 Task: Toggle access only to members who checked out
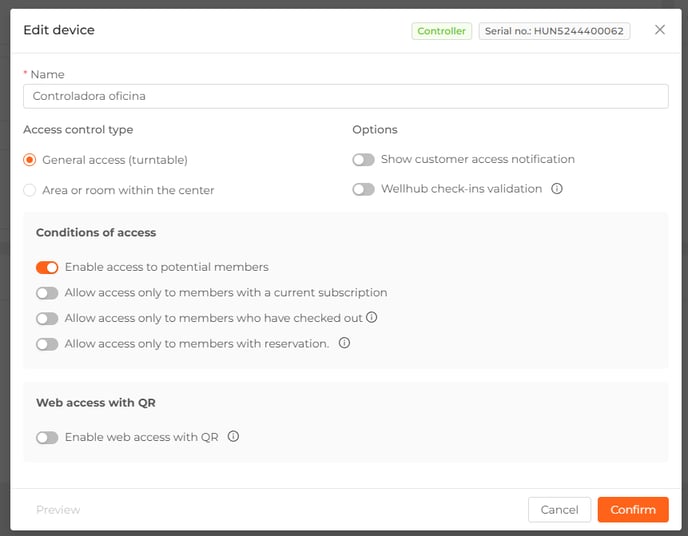pyautogui.click(x=47, y=318)
